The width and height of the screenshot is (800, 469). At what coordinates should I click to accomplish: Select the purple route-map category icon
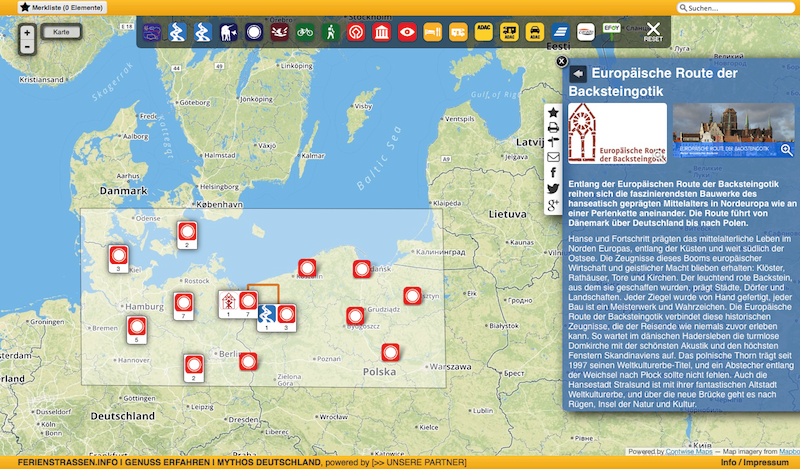pos(152,32)
